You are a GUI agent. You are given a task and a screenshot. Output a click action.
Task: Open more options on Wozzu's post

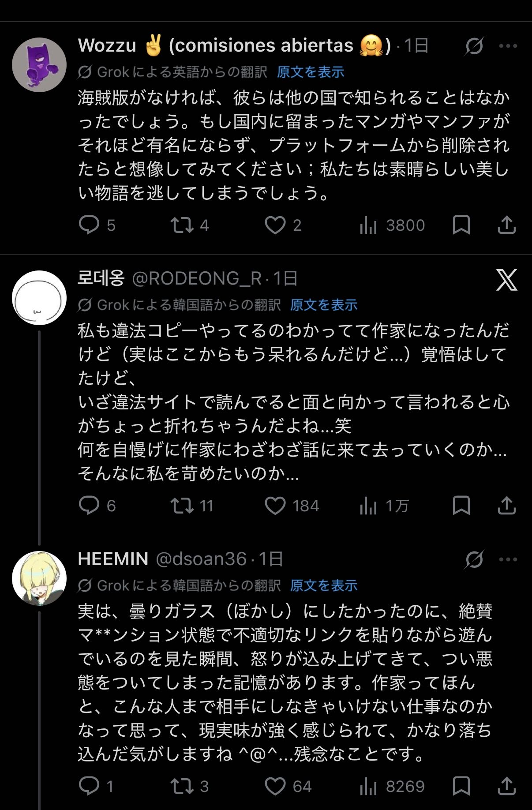(x=508, y=46)
